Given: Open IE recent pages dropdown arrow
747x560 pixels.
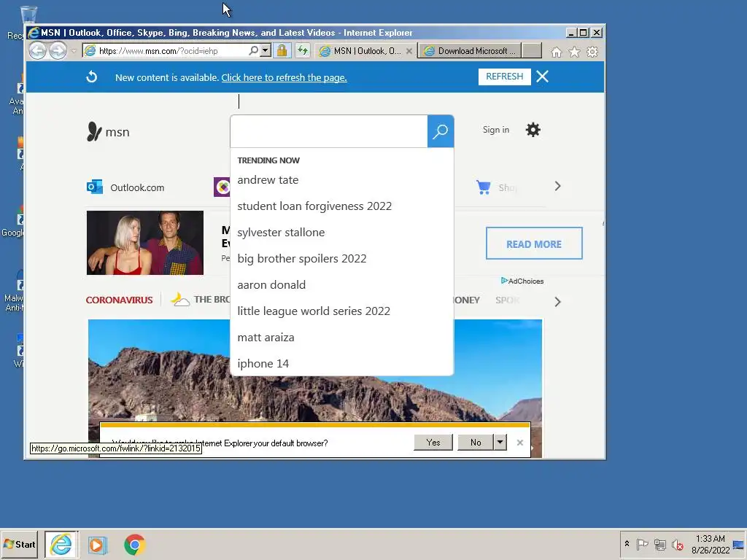Looking at the screenshot, I should (x=74, y=50).
